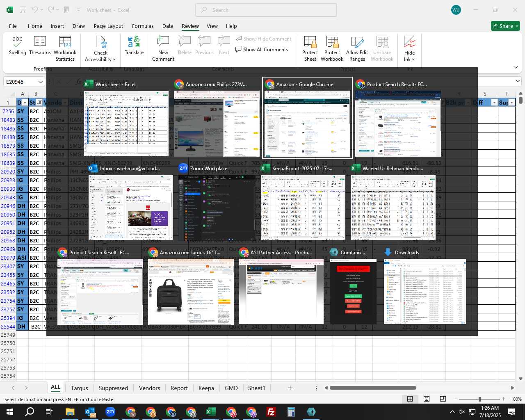This screenshot has height=420, width=525.
Task: Click the Redo icon in title bar
Action: coord(50,10)
